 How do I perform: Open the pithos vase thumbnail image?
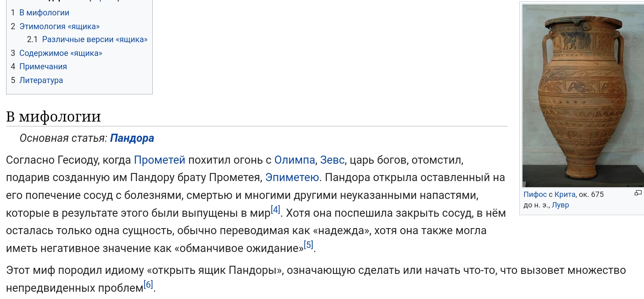click(583, 96)
